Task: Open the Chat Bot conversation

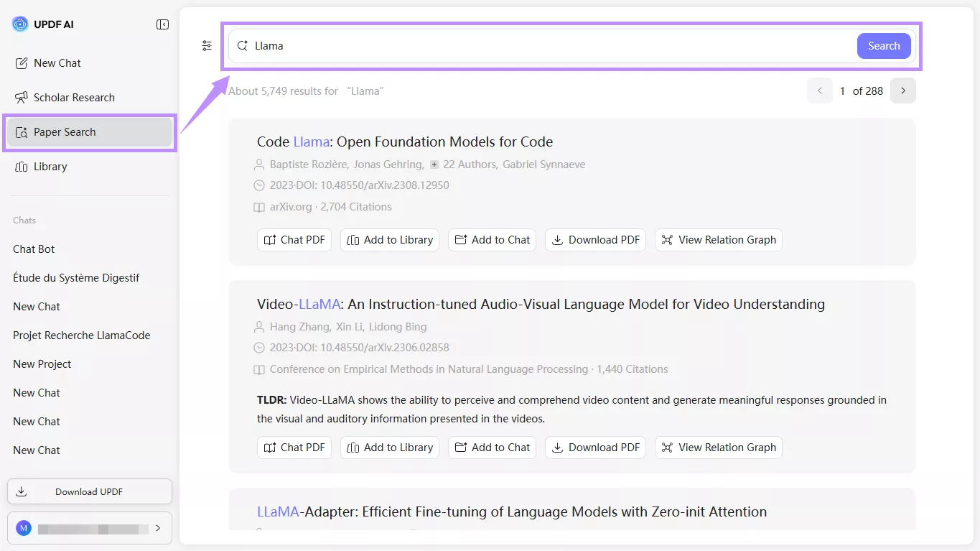Action: click(33, 249)
